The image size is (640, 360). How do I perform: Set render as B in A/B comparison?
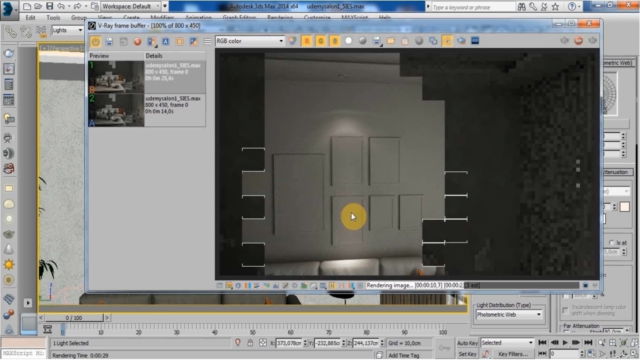coord(180,41)
